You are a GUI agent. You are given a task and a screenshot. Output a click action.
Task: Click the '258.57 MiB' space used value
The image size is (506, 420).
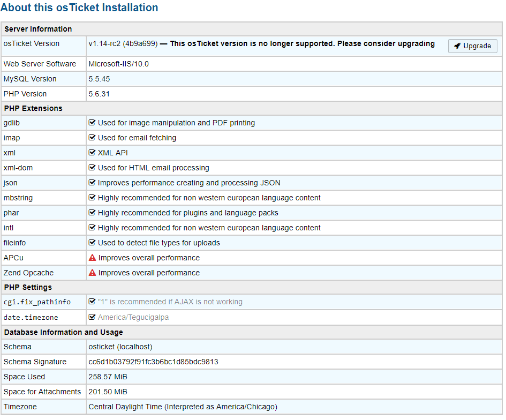click(108, 377)
